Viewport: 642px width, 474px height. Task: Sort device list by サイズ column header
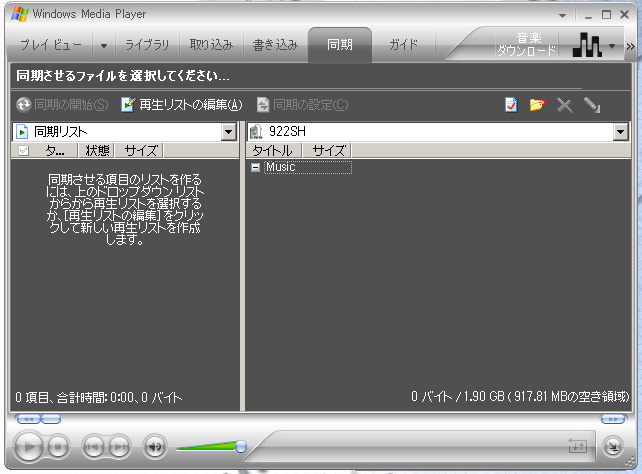tap(327, 151)
